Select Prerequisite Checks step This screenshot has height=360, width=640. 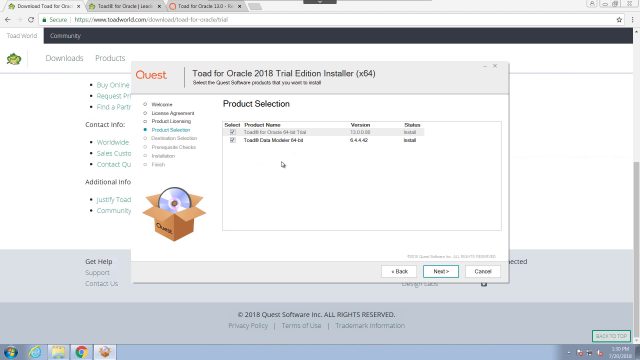173,147
